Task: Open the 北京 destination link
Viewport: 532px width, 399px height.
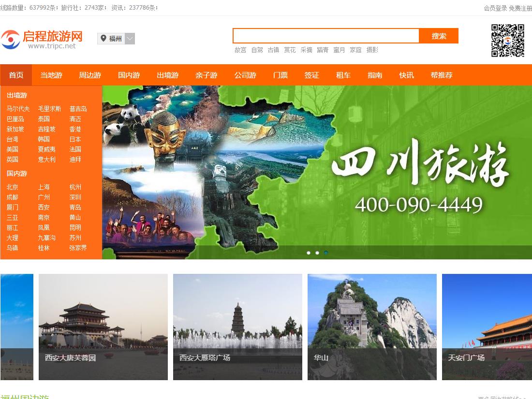Action: [x=12, y=187]
